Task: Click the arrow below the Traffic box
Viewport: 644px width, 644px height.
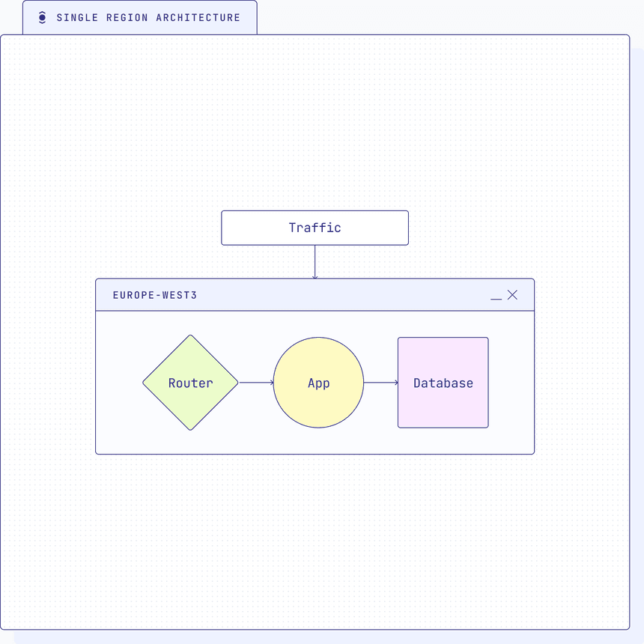Action: (315, 261)
